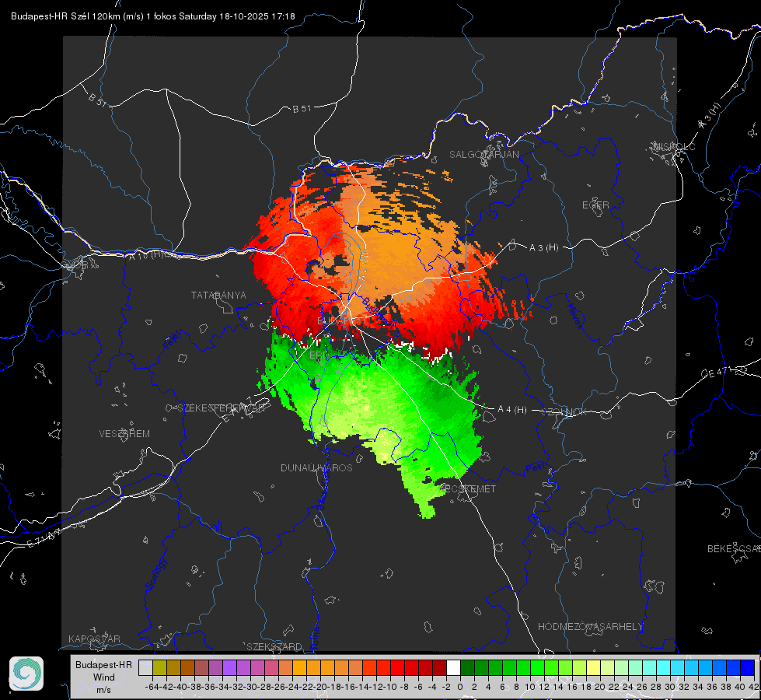This screenshot has height=700, width=761.
Task: Click the VESZPRÉM city label
Action: tap(124, 434)
